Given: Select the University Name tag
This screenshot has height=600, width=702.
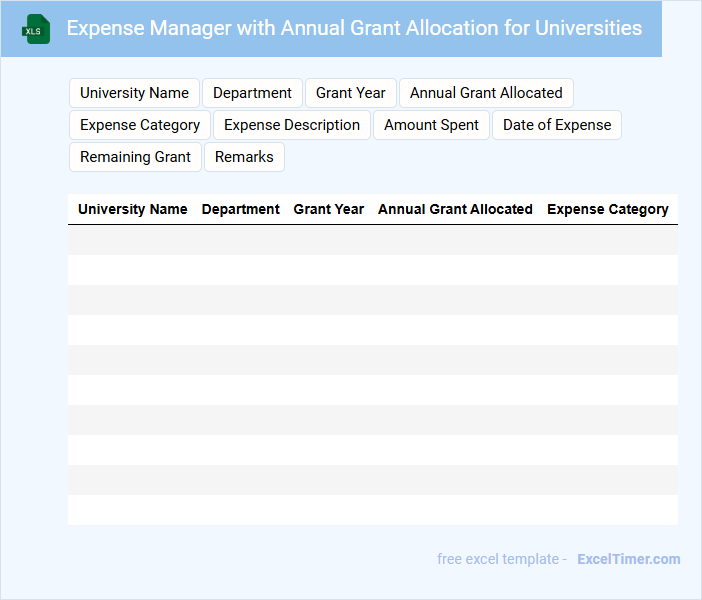Looking at the screenshot, I should 134,93.
